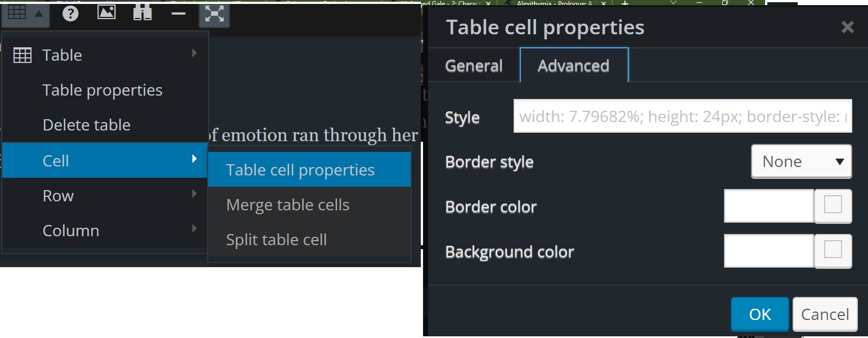Open find and replace with binoculars icon
Image resolution: width=868 pixels, height=338 pixels.
(x=142, y=12)
